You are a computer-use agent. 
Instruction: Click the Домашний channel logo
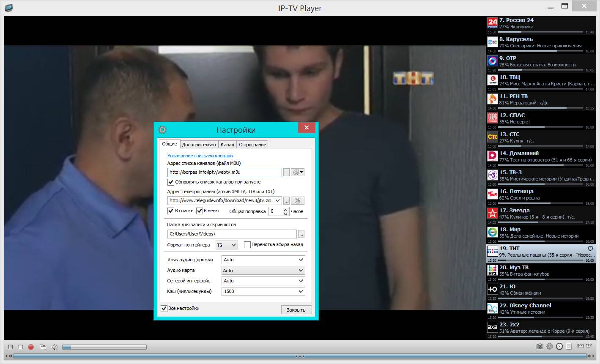(492, 156)
